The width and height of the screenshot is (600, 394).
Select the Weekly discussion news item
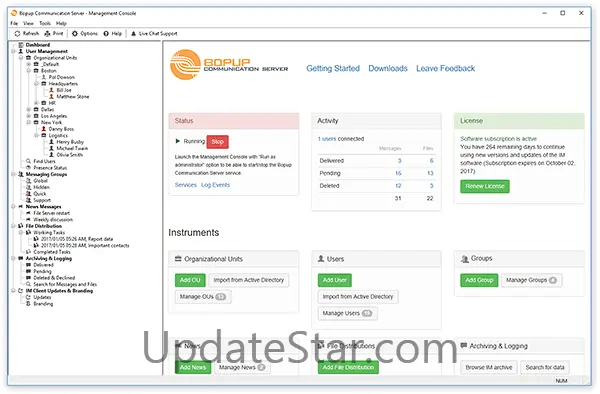53,220
